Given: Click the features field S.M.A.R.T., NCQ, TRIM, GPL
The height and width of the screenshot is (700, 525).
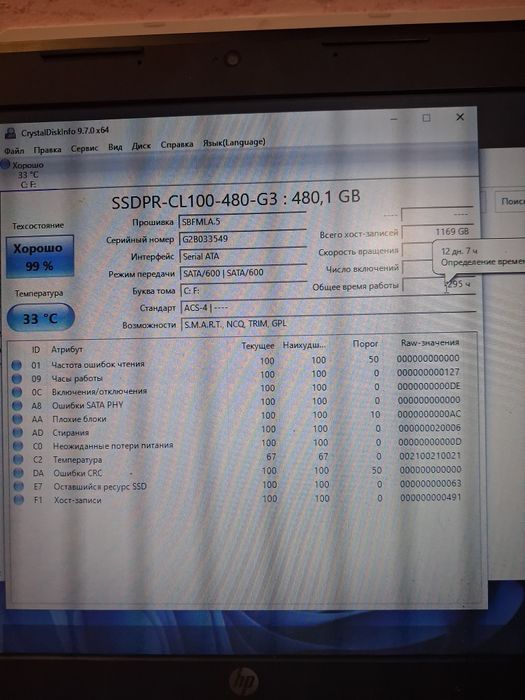Looking at the screenshot, I should 329,324.
